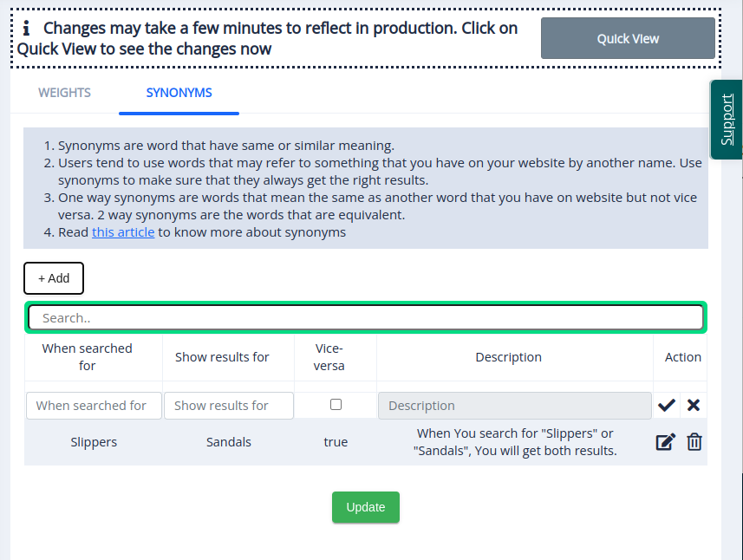Select the Slippers cell in the table
The width and height of the screenshot is (743, 560).
click(94, 442)
